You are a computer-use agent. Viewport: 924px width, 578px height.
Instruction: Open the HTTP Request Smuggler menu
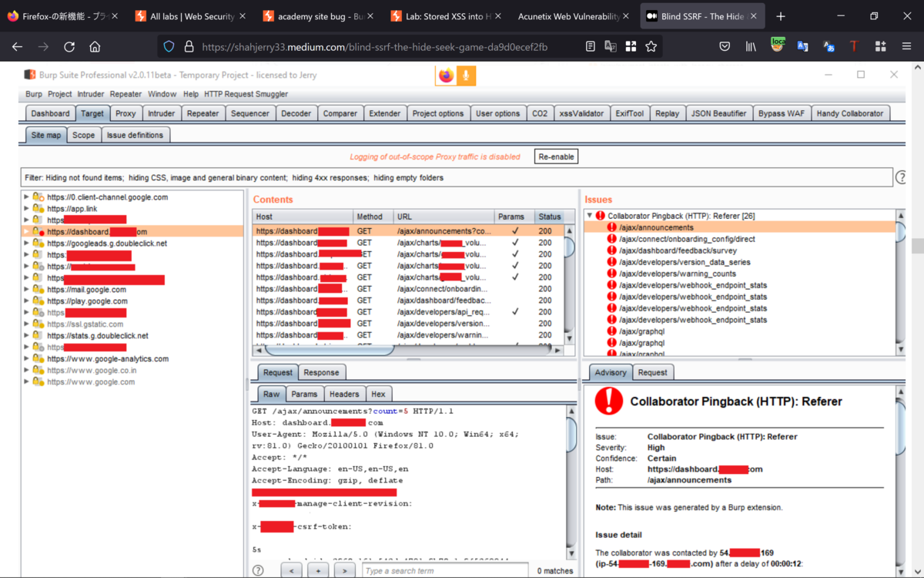point(246,94)
